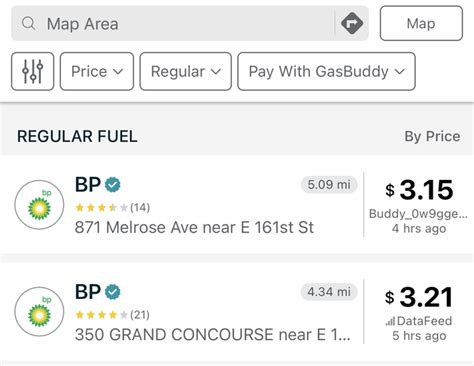Tap the By Price sort label
This screenshot has width=474, height=366.
[432, 136]
